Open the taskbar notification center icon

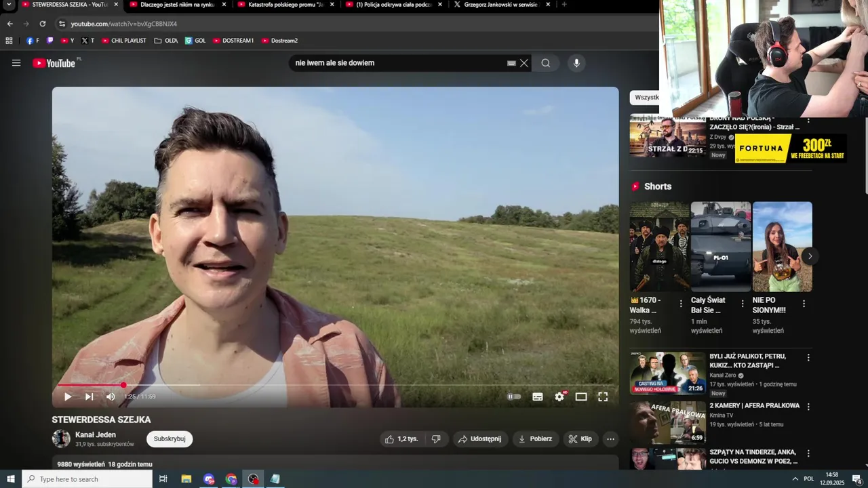[x=856, y=479]
